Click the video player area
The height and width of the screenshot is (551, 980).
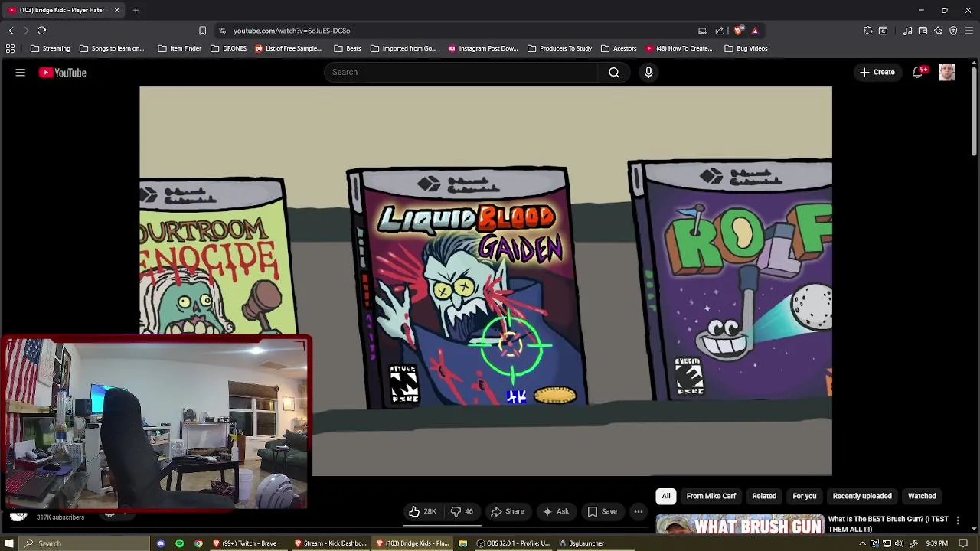(485, 281)
